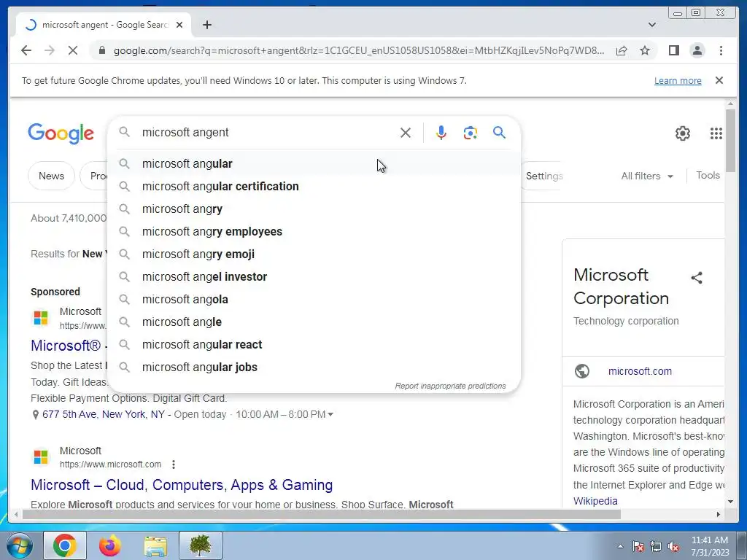The width and height of the screenshot is (747, 560).
Task: Open the Windows Start menu
Action: [x=20, y=545]
